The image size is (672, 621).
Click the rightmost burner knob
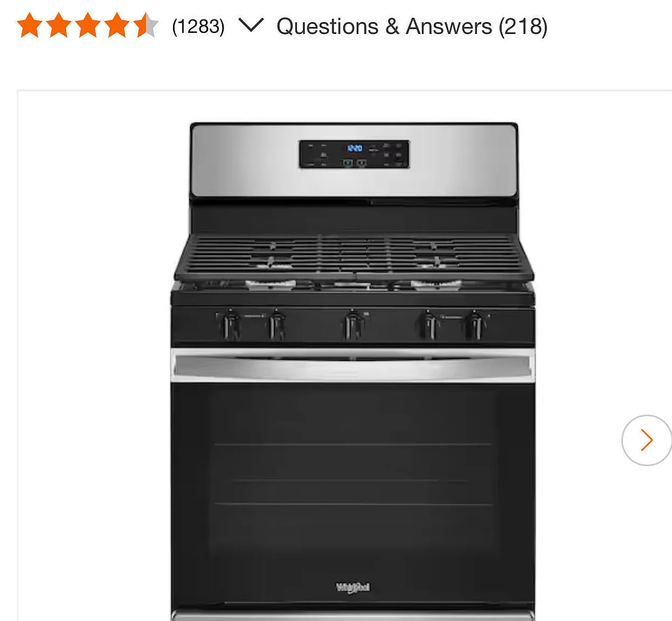475,325
